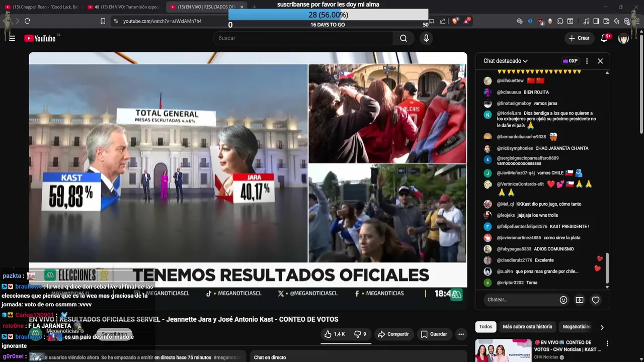Screen dimensions: 644x362
Task: Open the music note media control
Action: [x=586, y=21]
